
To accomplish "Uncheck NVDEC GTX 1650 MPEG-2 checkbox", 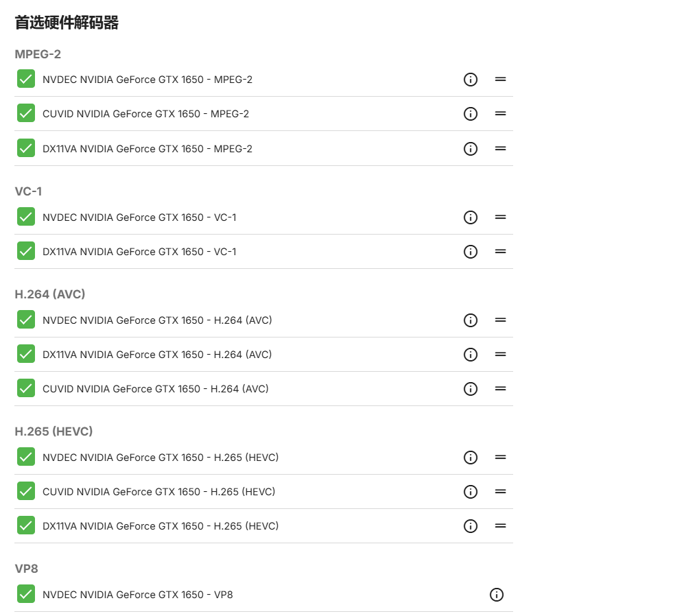I will click(26, 79).
